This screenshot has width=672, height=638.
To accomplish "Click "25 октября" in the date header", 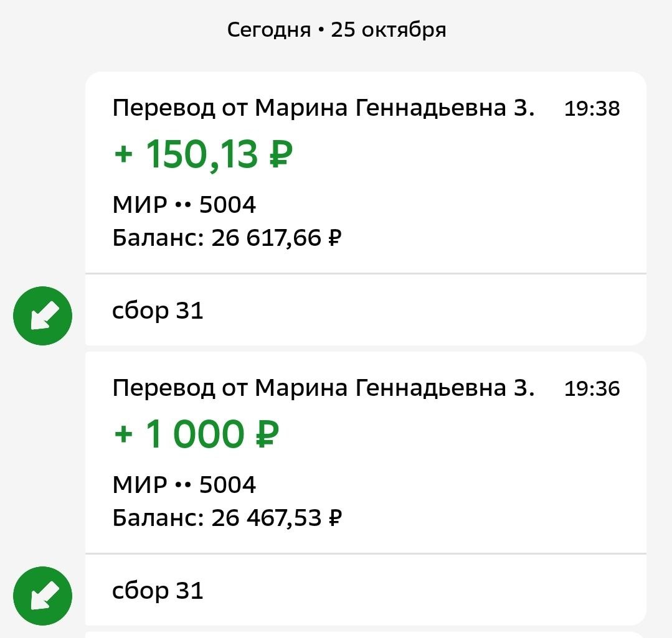I will point(389,29).
